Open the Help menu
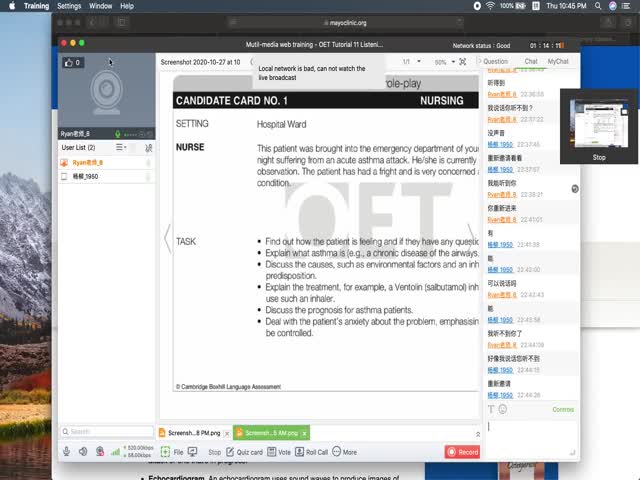The height and width of the screenshot is (480, 640). coord(127,6)
